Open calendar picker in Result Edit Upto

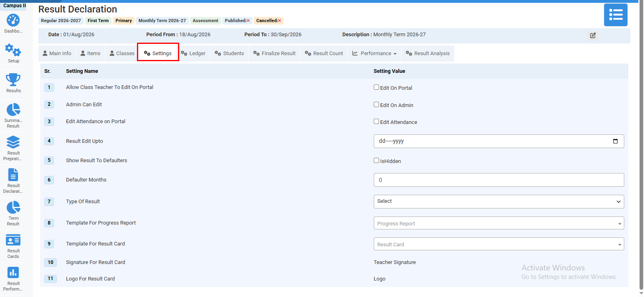point(615,141)
